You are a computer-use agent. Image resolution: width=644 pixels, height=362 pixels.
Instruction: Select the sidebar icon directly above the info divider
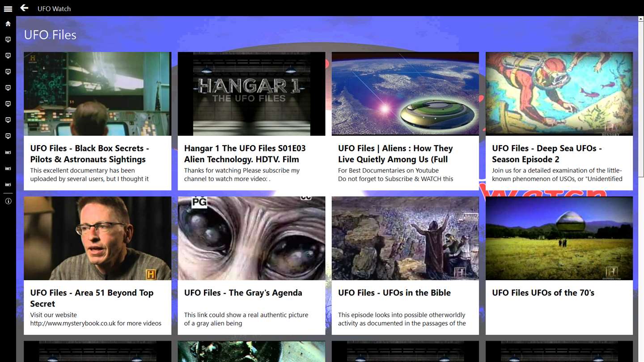click(8, 185)
